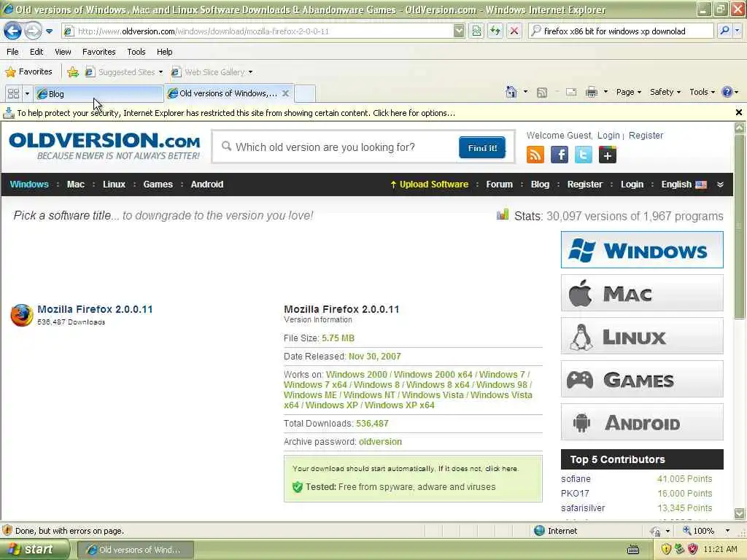This screenshot has width=747, height=560.
Task: Open the Favorites menu
Action: click(98, 52)
